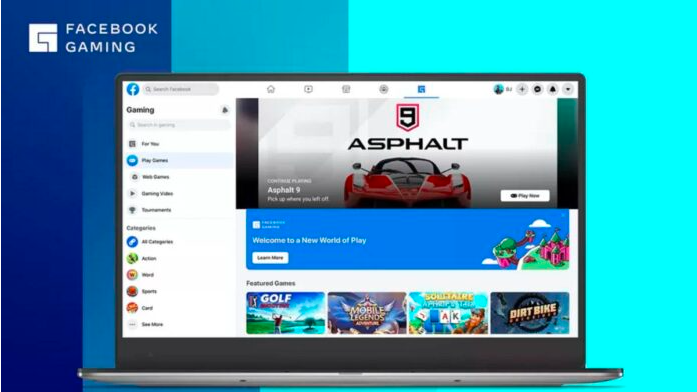The image size is (697, 392).
Task: Open the Home icon in top navigation
Action: click(271, 89)
